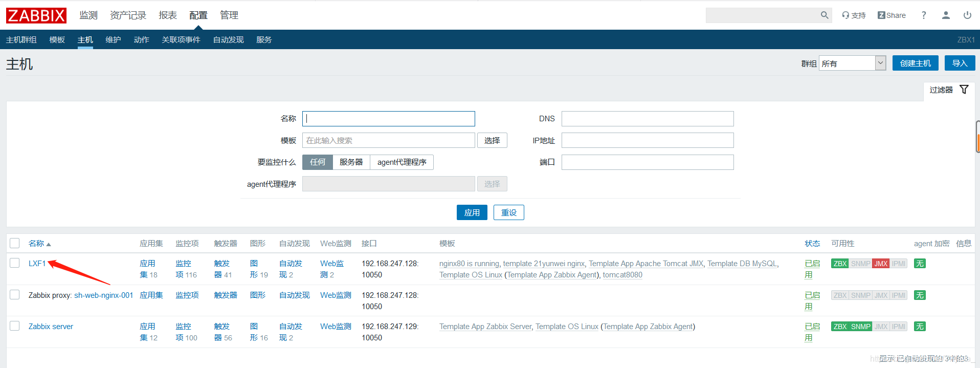Image resolution: width=980 pixels, height=368 pixels.
Task: Select the 任何 monitoring option
Action: click(x=318, y=162)
